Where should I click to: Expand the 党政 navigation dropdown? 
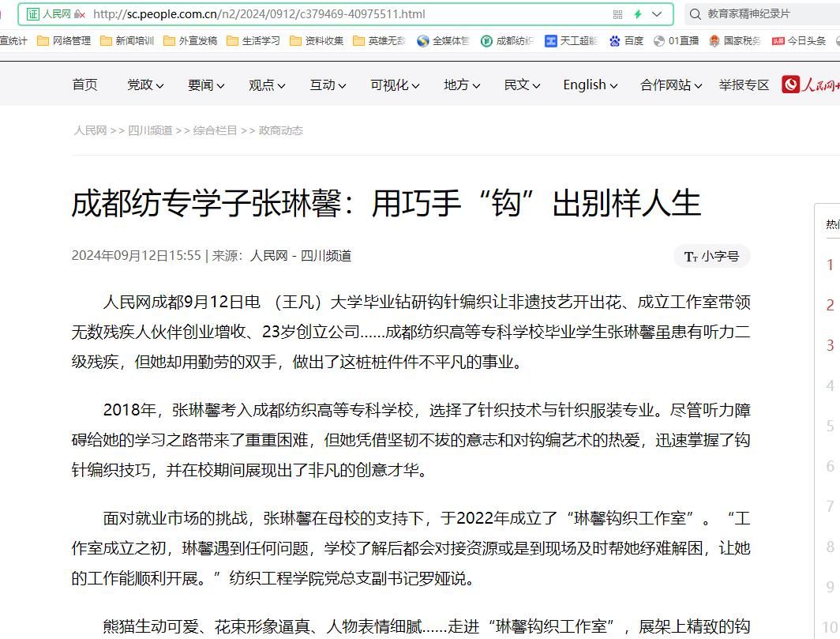click(x=145, y=85)
